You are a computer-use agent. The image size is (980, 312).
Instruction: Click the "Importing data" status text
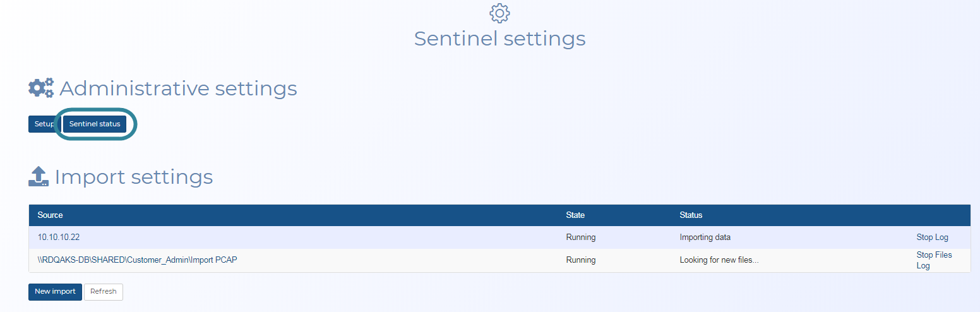pyautogui.click(x=705, y=237)
